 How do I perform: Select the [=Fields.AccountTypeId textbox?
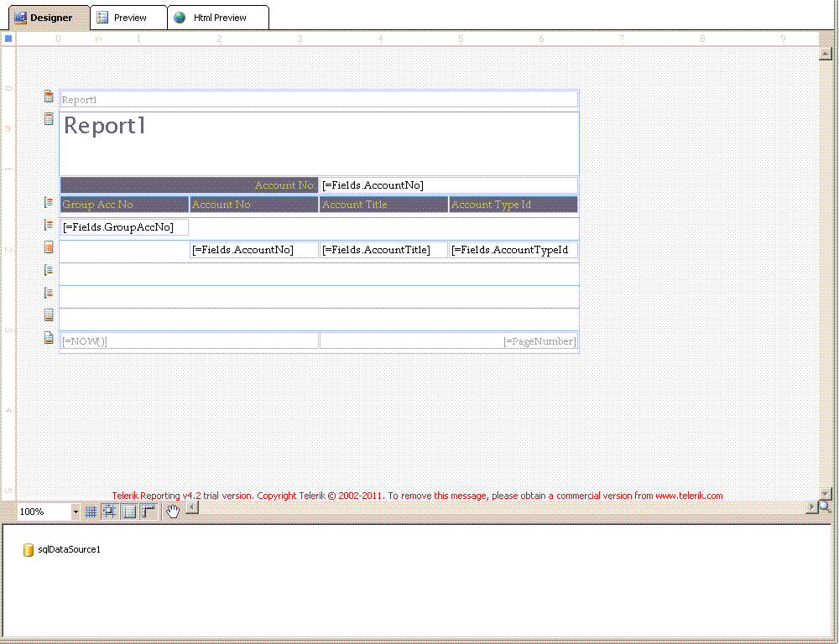click(x=513, y=250)
